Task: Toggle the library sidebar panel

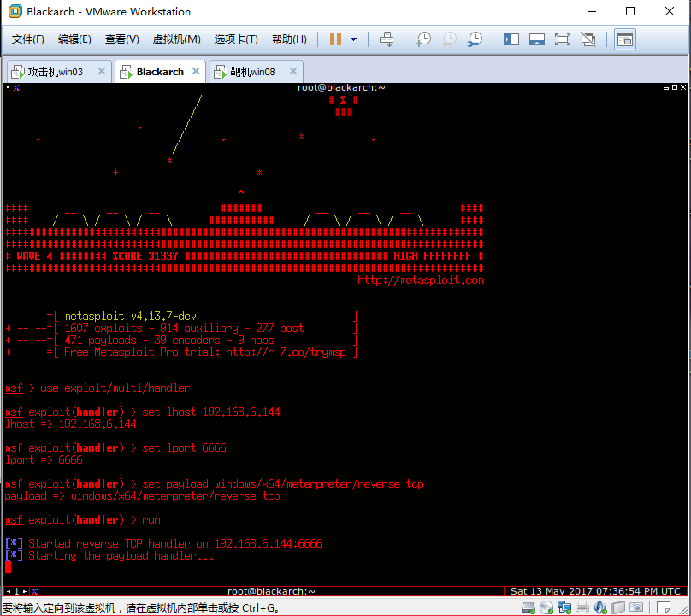Action: pyautogui.click(x=511, y=39)
